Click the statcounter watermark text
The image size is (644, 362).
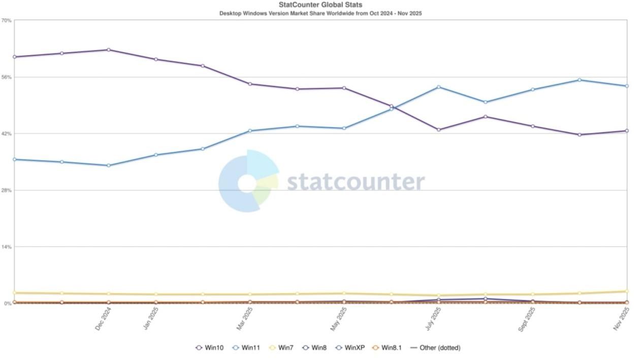pyautogui.click(x=356, y=182)
